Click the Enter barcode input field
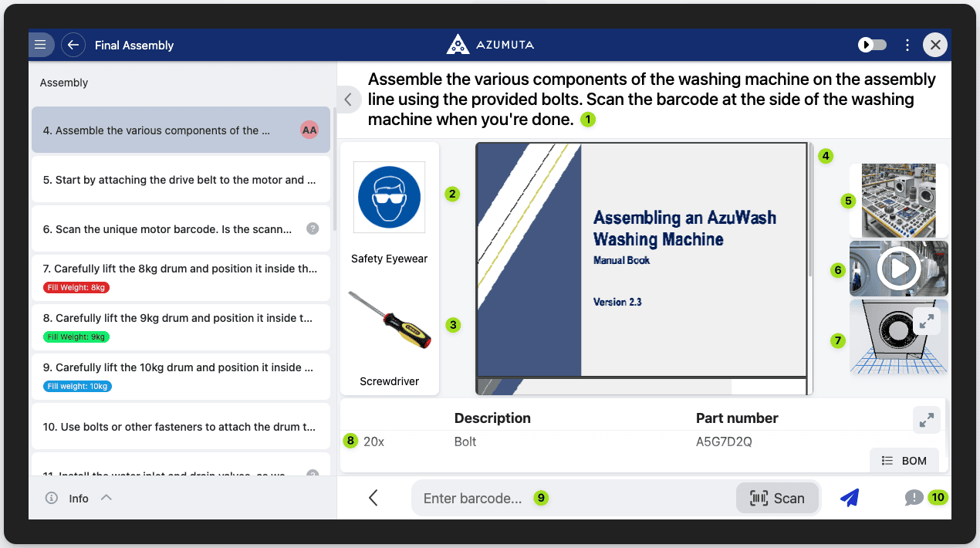 click(x=571, y=498)
